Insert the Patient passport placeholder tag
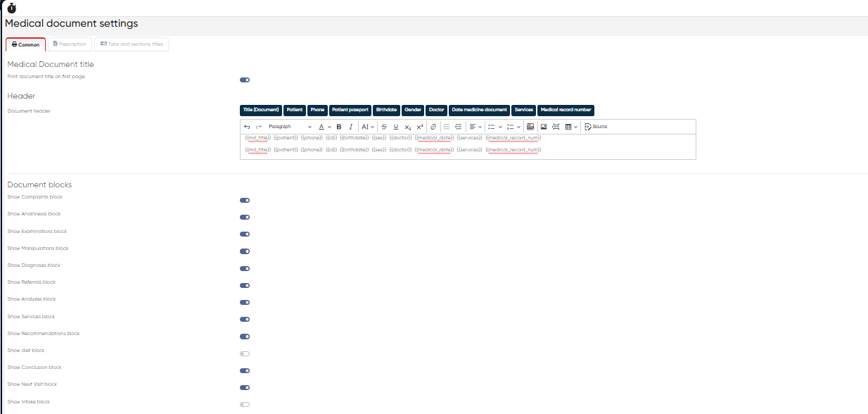Viewport: 868px width, 414px height. (x=350, y=110)
